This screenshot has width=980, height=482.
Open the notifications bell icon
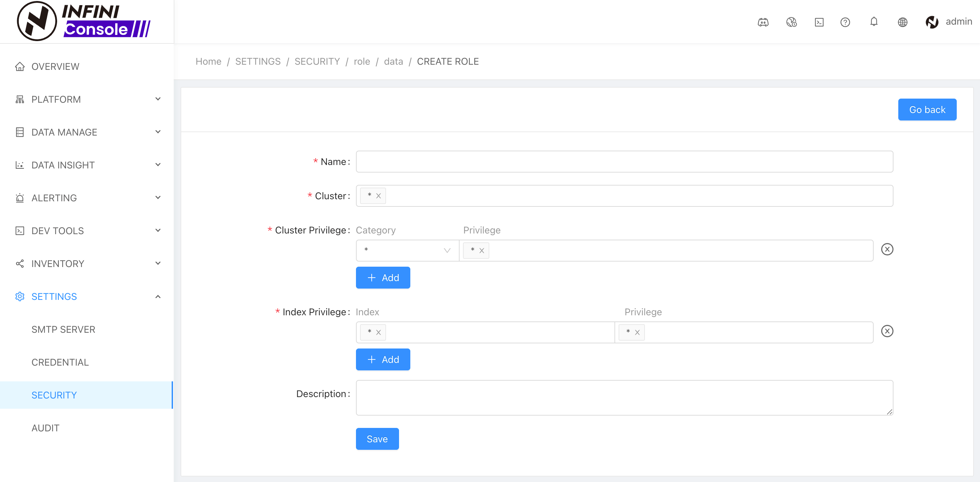874,22
